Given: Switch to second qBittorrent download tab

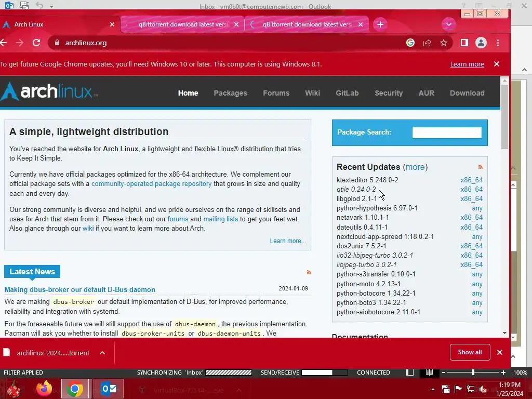Looking at the screenshot, I should pyautogui.click(x=307, y=24).
